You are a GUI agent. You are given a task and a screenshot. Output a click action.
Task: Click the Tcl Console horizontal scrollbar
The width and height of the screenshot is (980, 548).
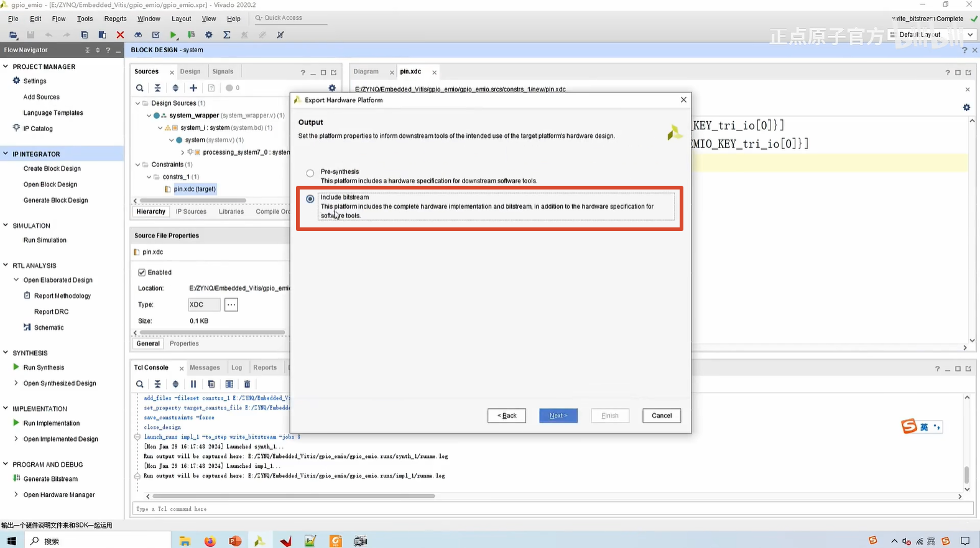click(x=294, y=496)
